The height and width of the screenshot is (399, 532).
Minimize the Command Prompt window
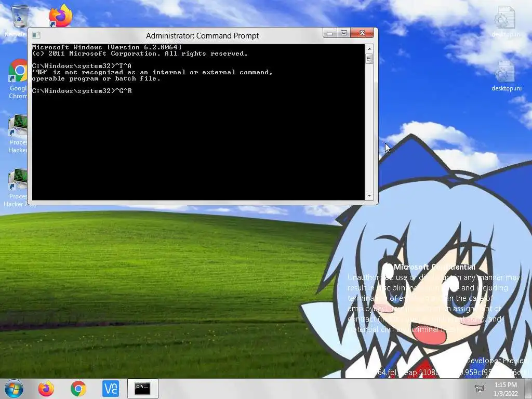[x=329, y=33]
